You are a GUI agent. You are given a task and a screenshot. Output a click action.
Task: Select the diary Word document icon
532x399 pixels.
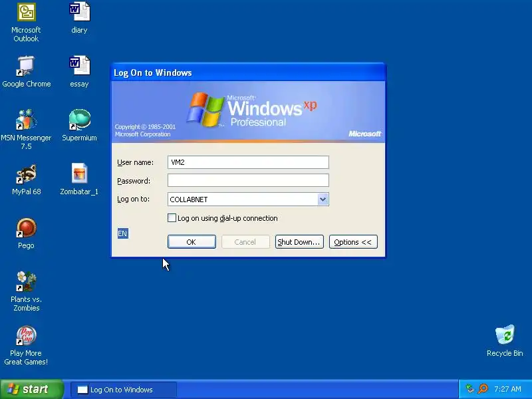pos(79,11)
